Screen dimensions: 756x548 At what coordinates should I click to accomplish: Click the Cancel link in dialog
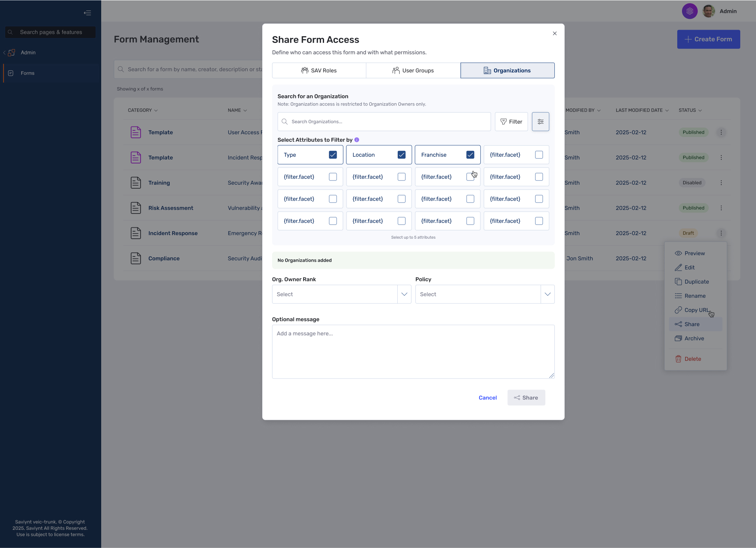tap(487, 398)
